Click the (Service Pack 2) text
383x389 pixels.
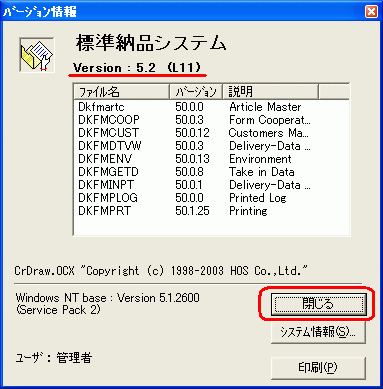[x=58, y=310]
